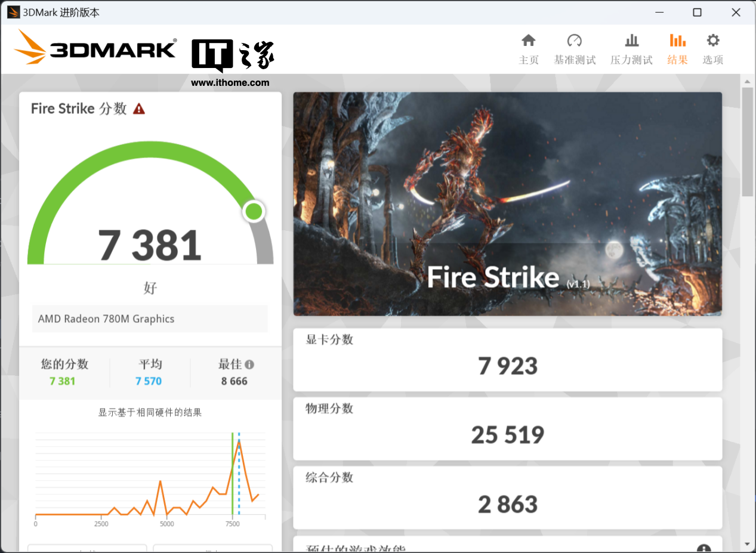Click the scrollbar up arrow

747,81
